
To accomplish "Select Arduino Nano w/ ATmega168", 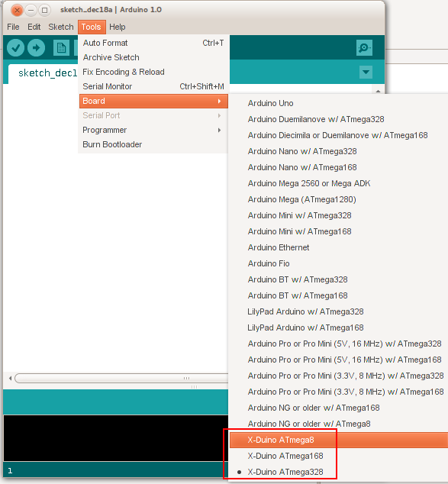I will [x=339, y=167].
